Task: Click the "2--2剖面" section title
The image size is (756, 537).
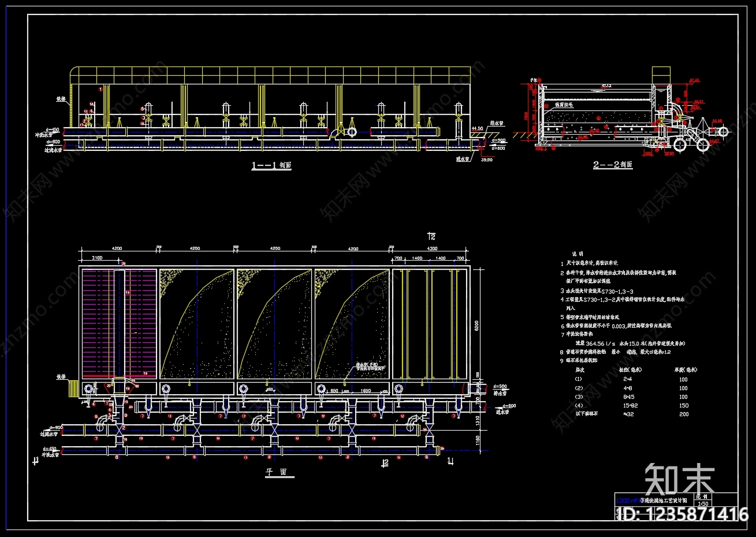Action: [613, 165]
